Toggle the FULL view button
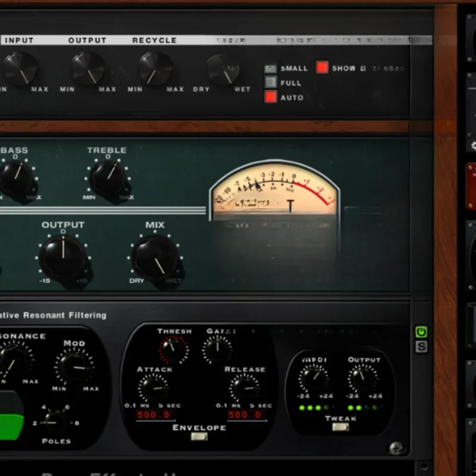The width and height of the screenshot is (476, 476). pos(270,82)
